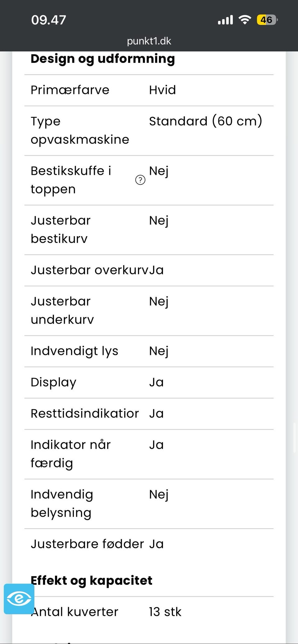Screen dimensions: 298x644
Task: Select the Justerbar overkurv label
Action: (x=89, y=270)
